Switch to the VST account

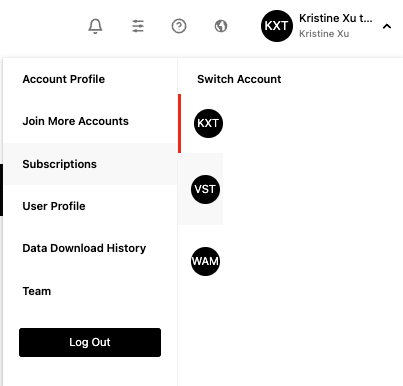tap(205, 189)
